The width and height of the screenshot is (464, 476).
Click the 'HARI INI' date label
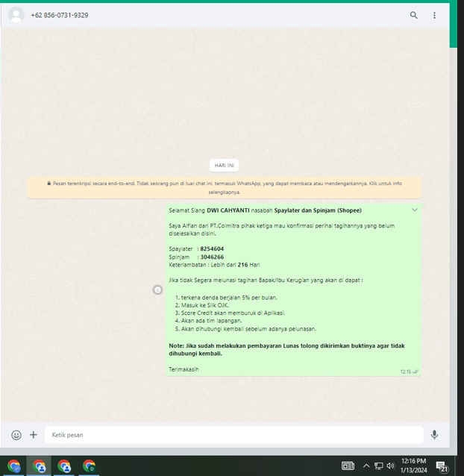[225, 166]
